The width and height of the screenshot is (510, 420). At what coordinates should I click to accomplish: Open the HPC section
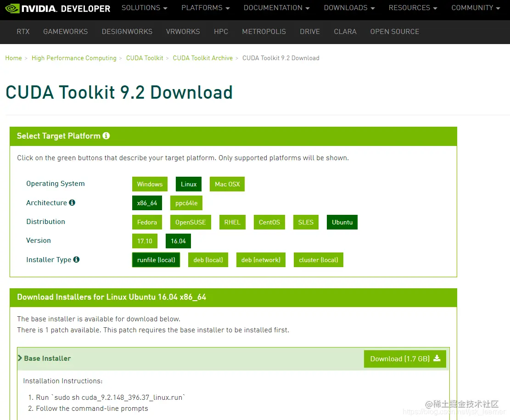[221, 32]
